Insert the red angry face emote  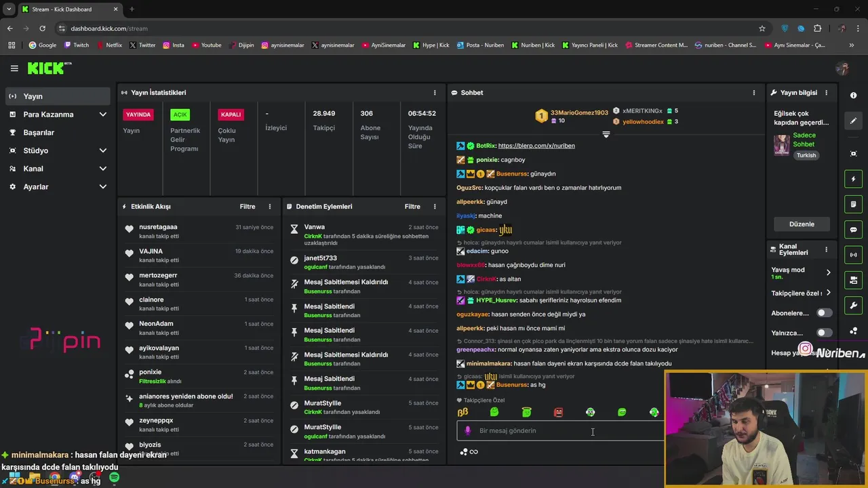coord(558,412)
